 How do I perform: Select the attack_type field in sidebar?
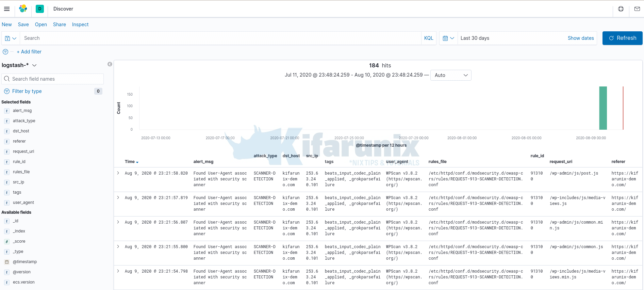pos(24,121)
